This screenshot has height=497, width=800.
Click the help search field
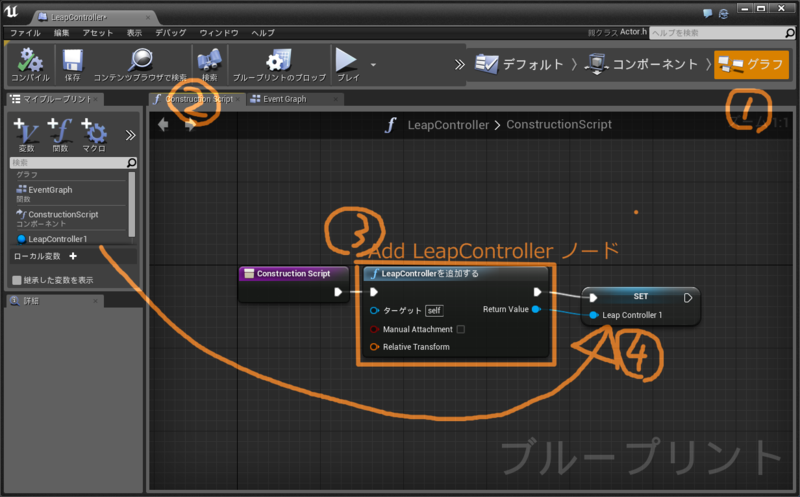pos(717,33)
